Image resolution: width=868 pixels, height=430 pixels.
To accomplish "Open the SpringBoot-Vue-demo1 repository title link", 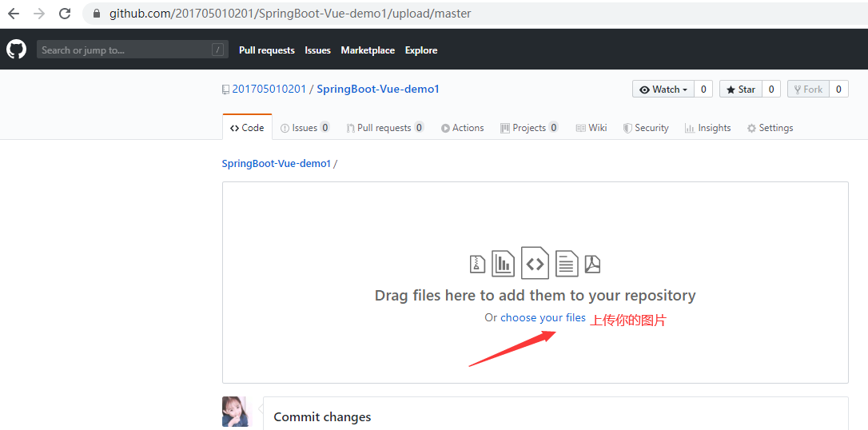I will click(x=378, y=89).
